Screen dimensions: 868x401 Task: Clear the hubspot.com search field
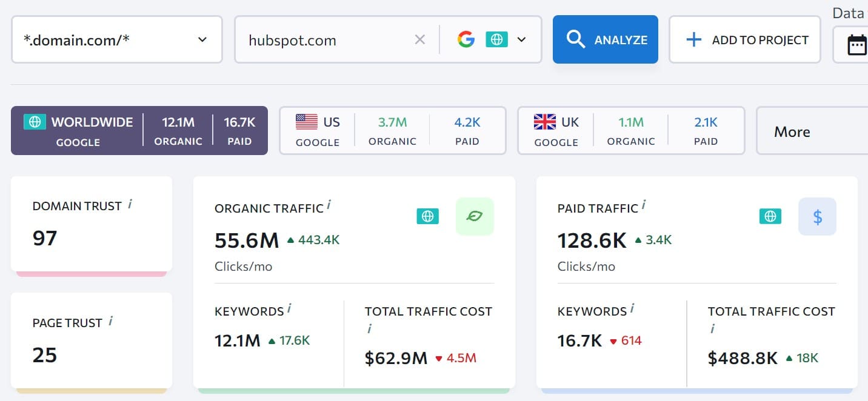[419, 40]
